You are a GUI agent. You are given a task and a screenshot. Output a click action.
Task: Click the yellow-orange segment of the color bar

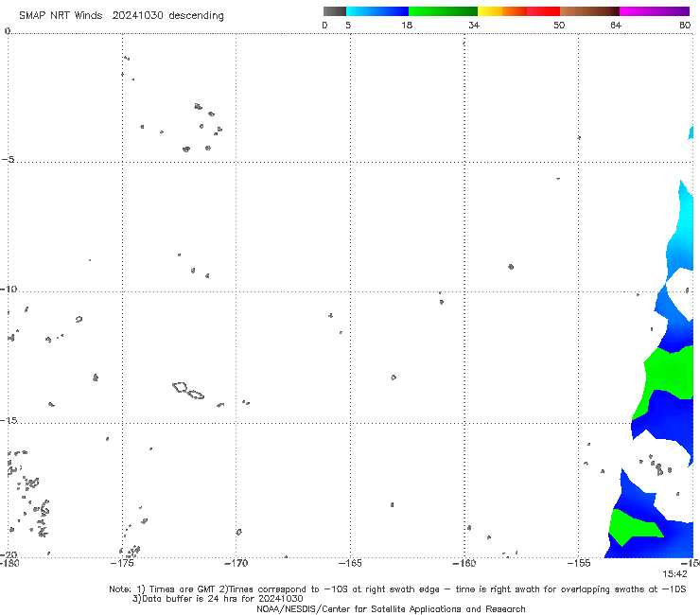(x=502, y=11)
